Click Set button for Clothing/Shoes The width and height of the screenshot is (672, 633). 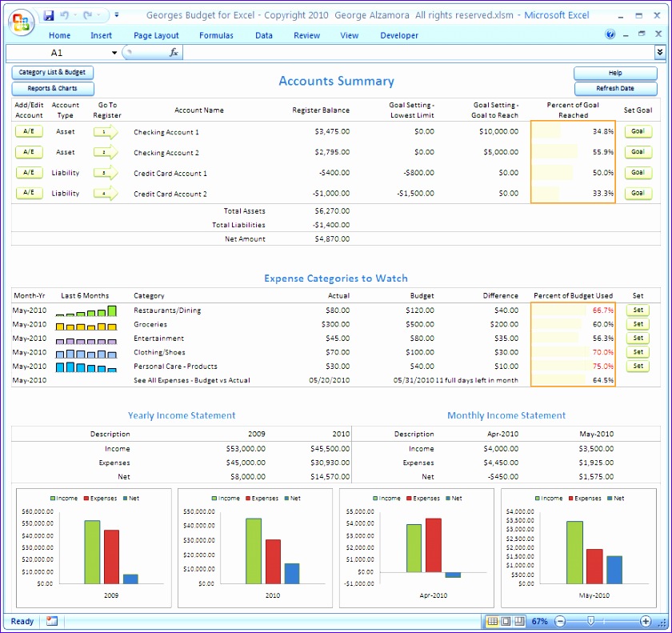click(x=638, y=352)
